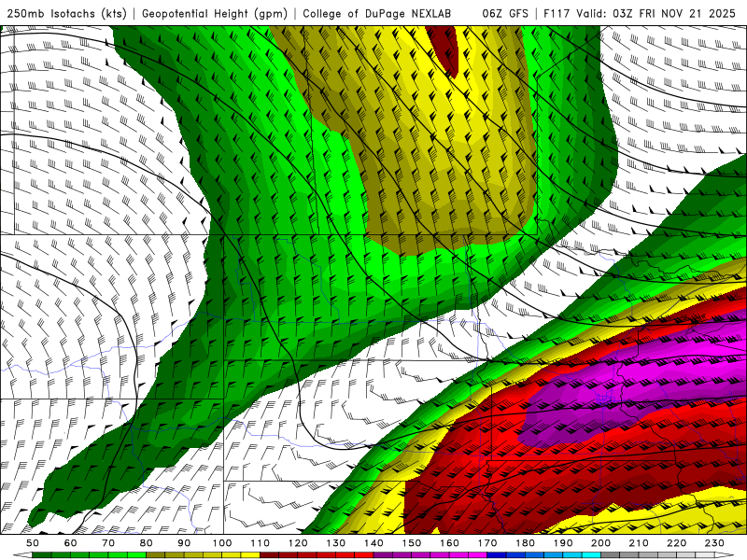Click the 50 label on the color scale

pyautogui.click(x=33, y=543)
